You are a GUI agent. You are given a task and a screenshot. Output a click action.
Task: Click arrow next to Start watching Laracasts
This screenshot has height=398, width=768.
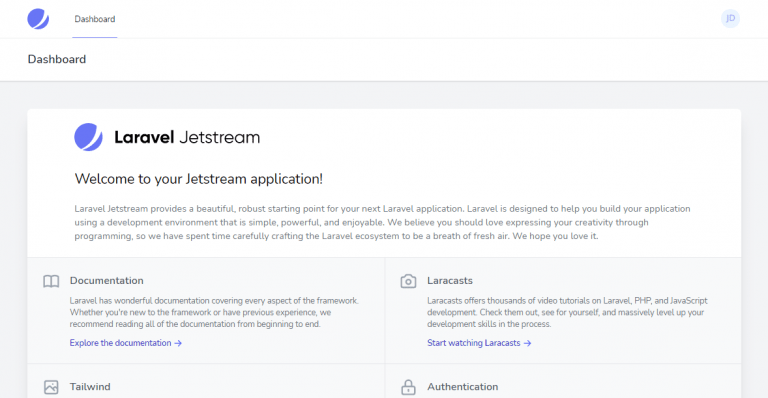point(527,344)
